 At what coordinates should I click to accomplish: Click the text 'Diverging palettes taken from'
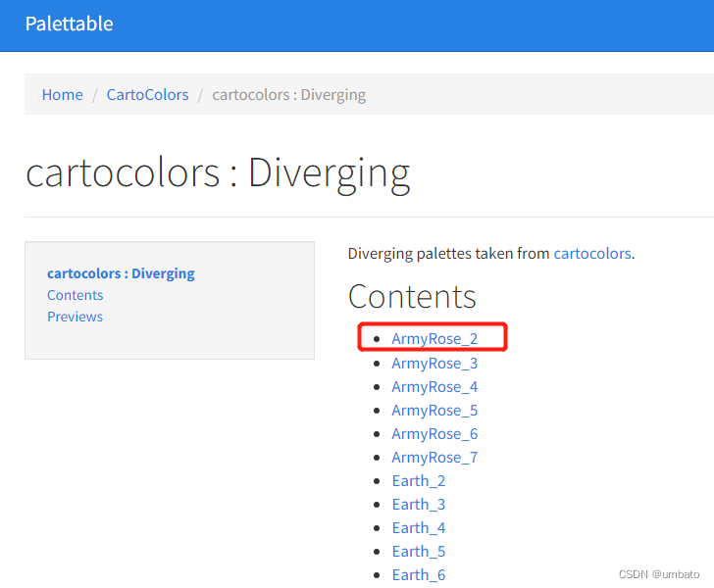pyautogui.click(x=448, y=253)
